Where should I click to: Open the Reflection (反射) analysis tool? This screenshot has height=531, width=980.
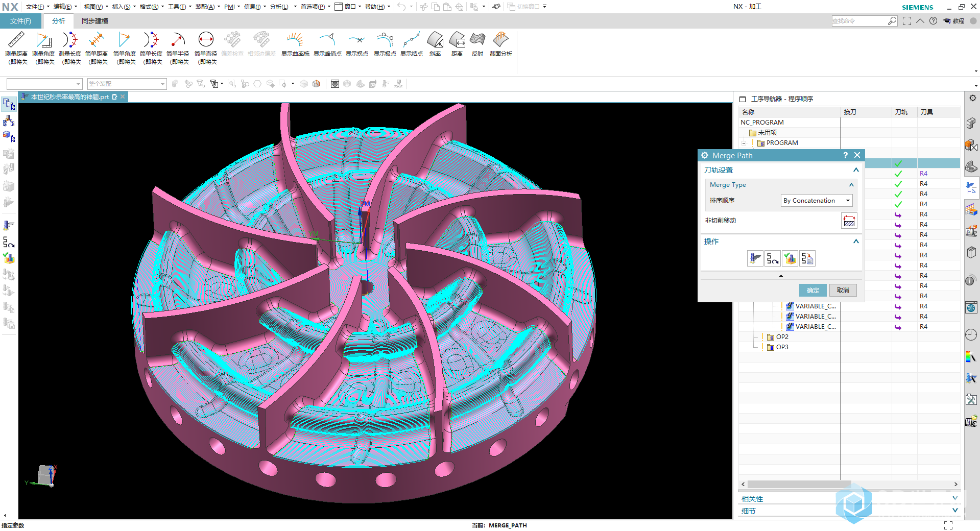coord(477,44)
